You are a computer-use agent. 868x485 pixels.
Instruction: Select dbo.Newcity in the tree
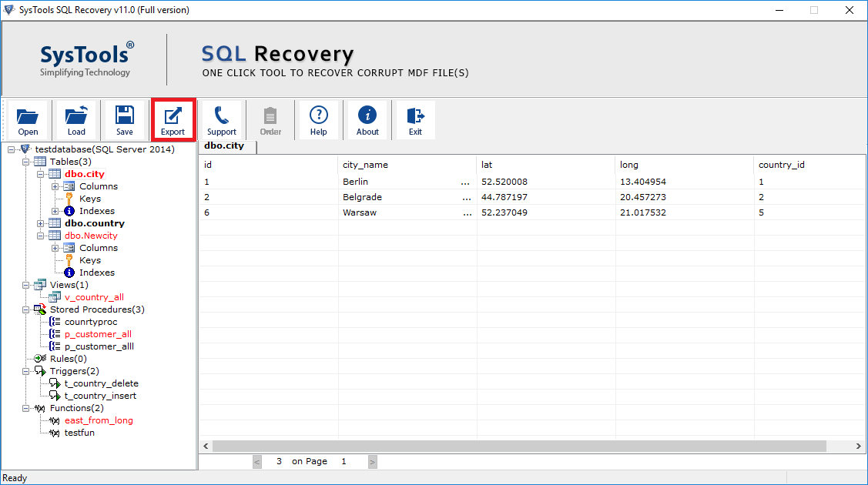tap(91, 236)
